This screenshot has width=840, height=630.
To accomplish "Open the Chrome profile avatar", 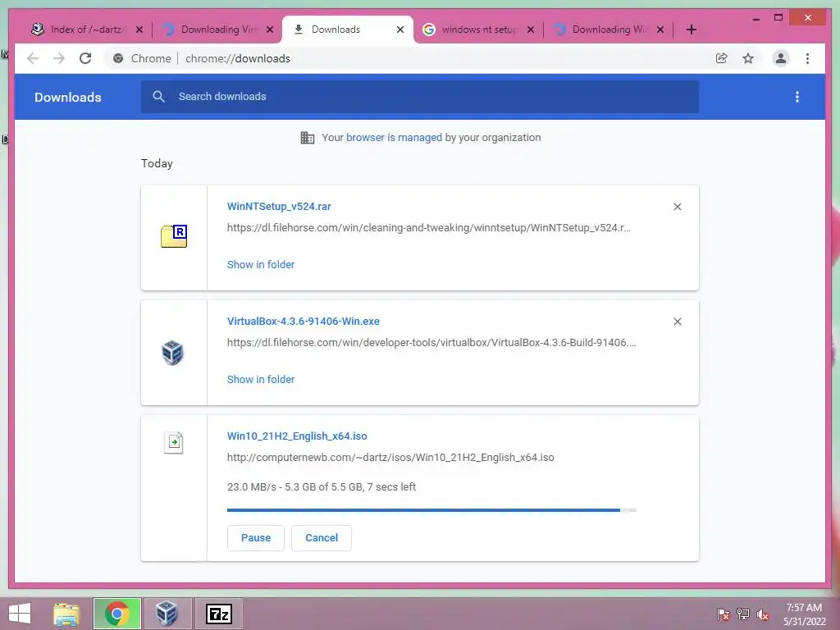I will tap(781, 58).
